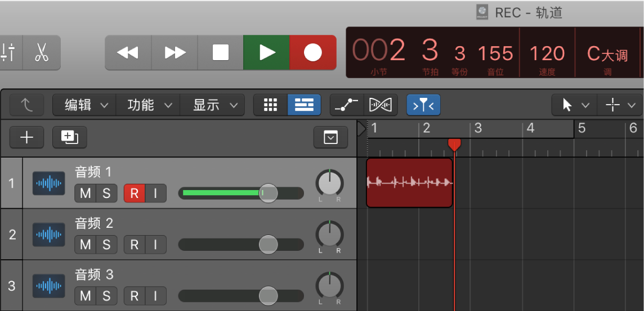This screenshot has height=311, width=644.
Task: Select the 音频 3 track name
Action: click(94, 274)
